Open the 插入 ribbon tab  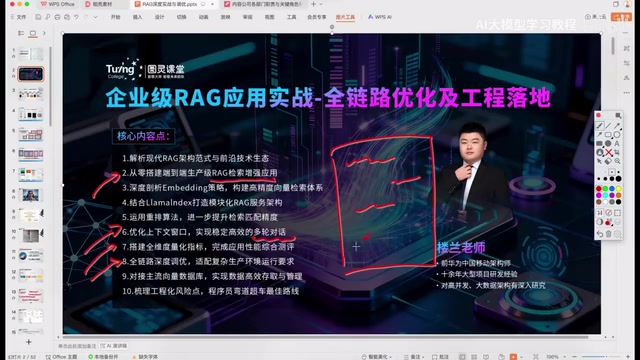[x=138, y=17]
